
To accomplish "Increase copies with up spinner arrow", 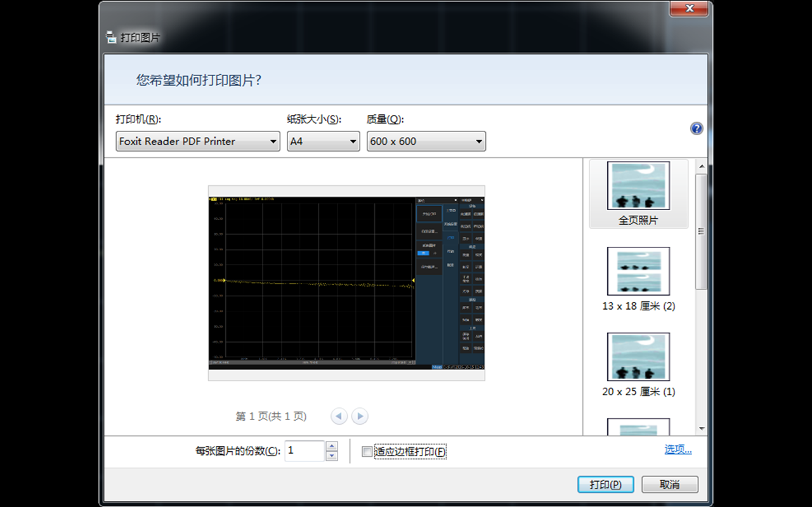I will (332, 446).
